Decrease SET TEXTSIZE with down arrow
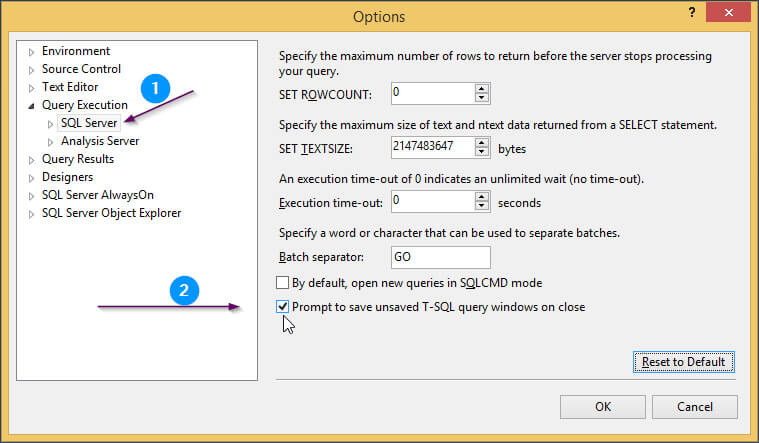This screenshot has width=759, height=443. [481, 152]
